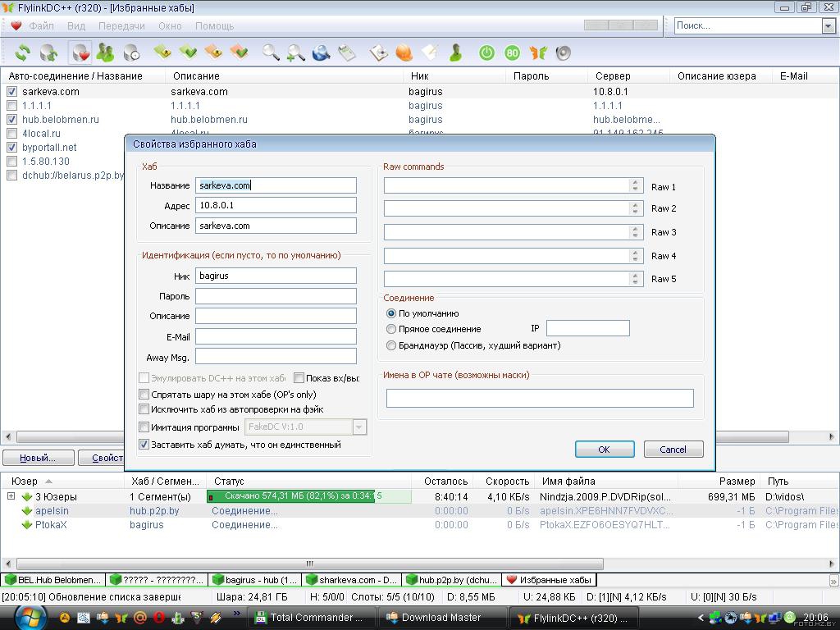
Task: Click the globe with magnifier Search Spy icon
Action: 321,52
